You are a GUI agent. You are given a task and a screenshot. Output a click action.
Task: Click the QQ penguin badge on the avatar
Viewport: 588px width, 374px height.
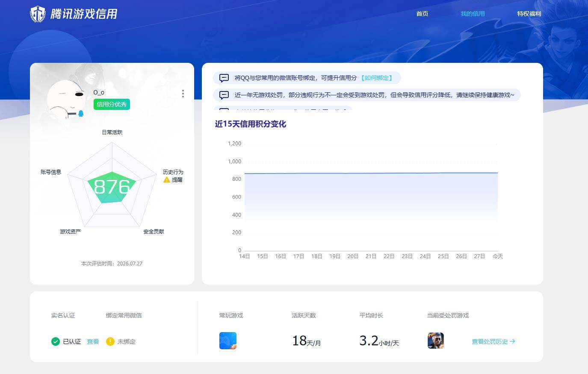(80, 113)
